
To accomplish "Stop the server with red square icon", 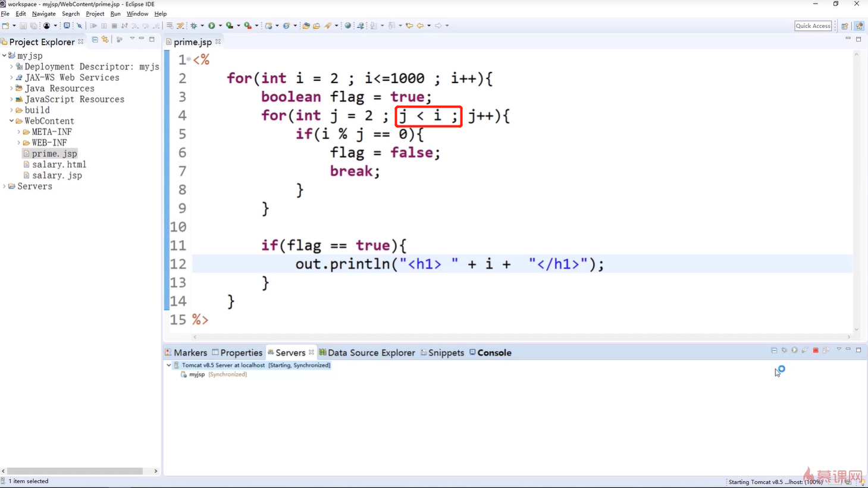I will (x=816, y=351).
